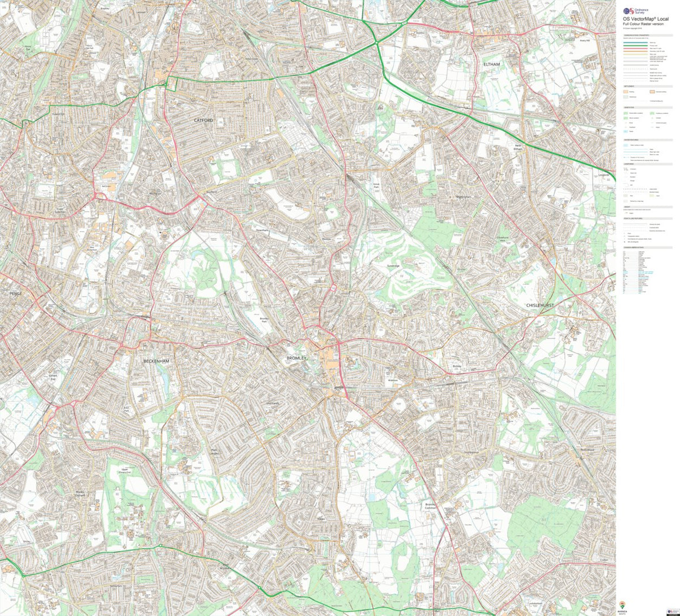The image size is (680, 616).
Task: Click the CATFORD label on the map
Action: tap(203, 121)
